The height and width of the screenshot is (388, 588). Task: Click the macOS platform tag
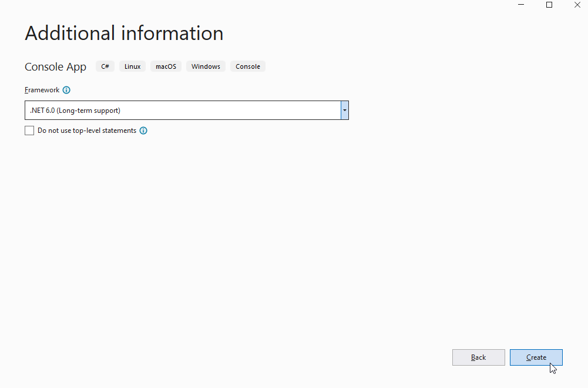point(166,66)
